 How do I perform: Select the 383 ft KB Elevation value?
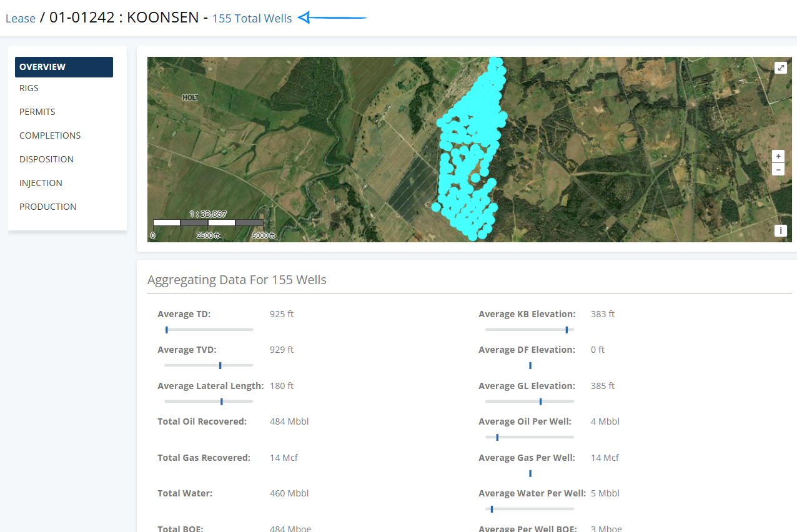point(603,314)
